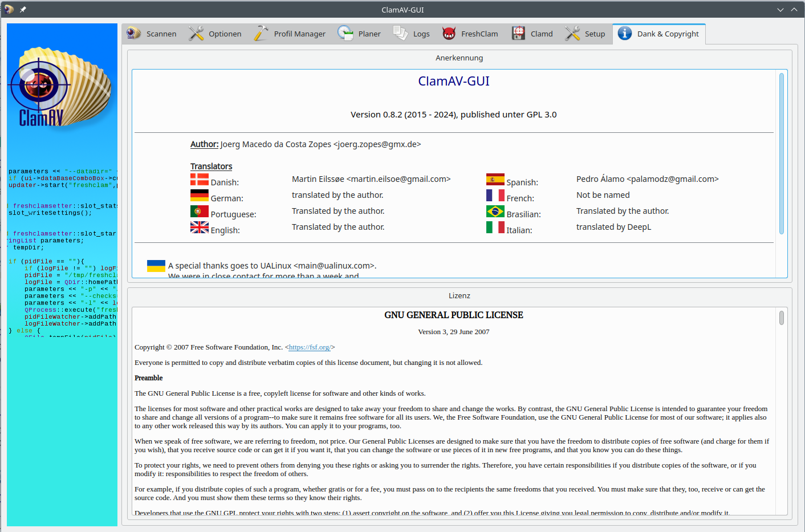The width and height of the screenshot is (805, 532).
Task: Open the Clamd daemon icon
Action: tap(518, 33)
